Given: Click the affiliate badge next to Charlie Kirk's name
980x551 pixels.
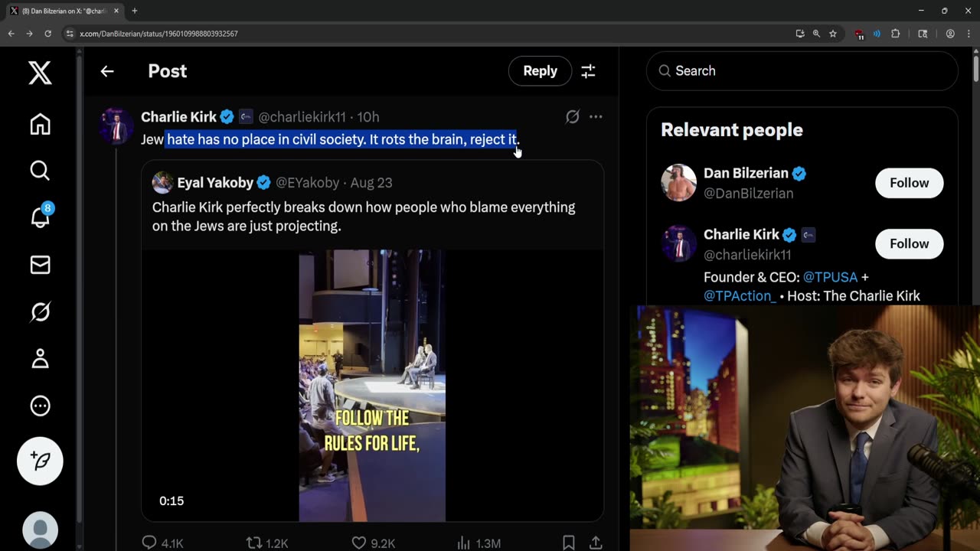Looking at the screenshot, I should [x=245, y=117].
